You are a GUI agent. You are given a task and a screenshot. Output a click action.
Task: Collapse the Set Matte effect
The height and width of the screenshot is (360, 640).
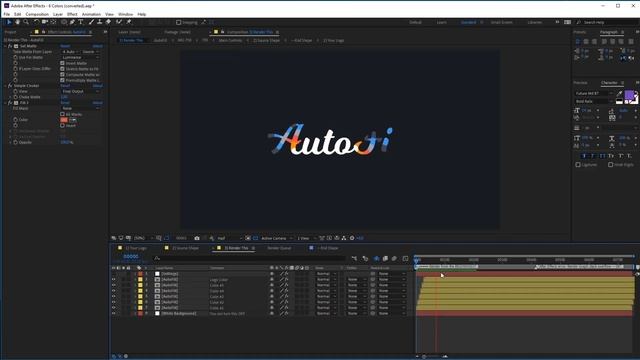[x=6, y=46]
